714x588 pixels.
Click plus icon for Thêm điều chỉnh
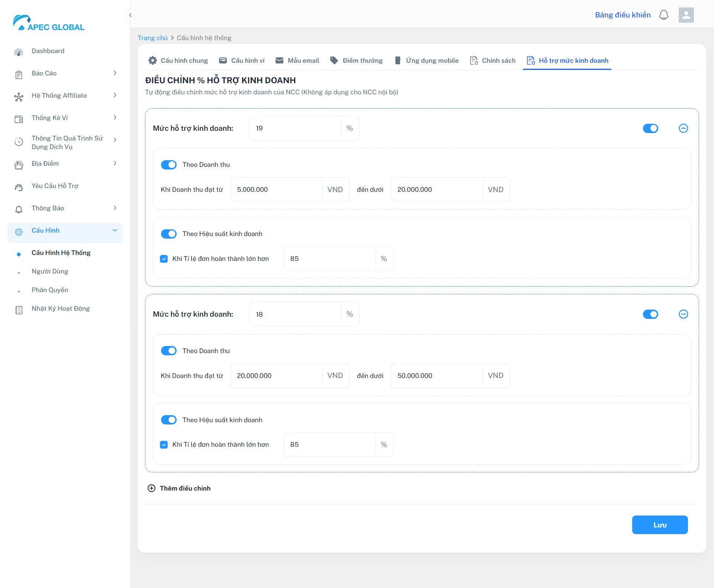click(151, 488)
